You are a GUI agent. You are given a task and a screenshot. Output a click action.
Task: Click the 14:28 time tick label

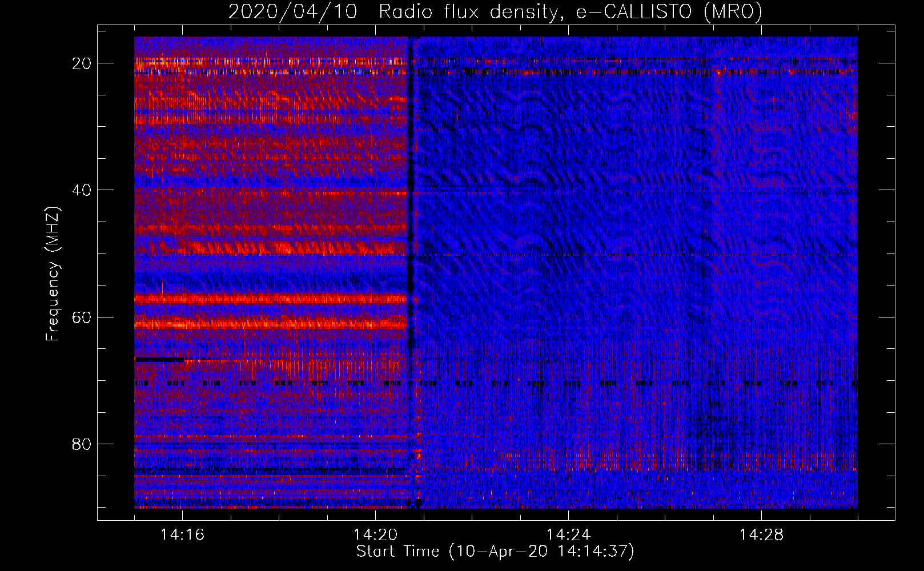(761, 534)
